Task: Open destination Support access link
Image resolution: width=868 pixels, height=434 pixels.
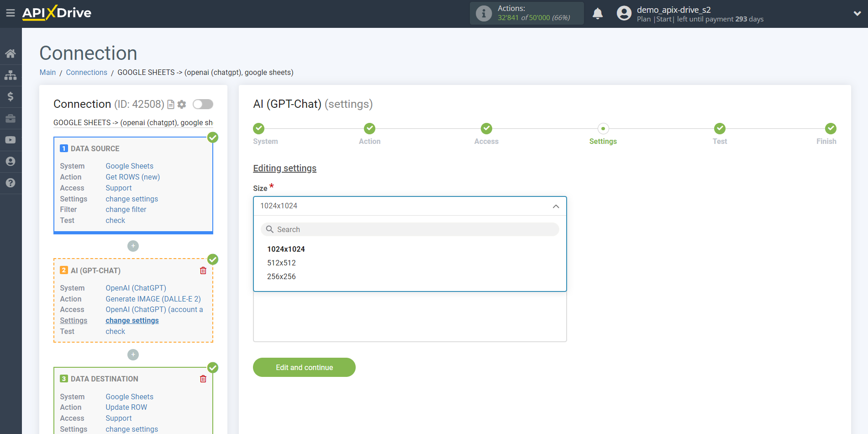Action: (x=118, y=418)
